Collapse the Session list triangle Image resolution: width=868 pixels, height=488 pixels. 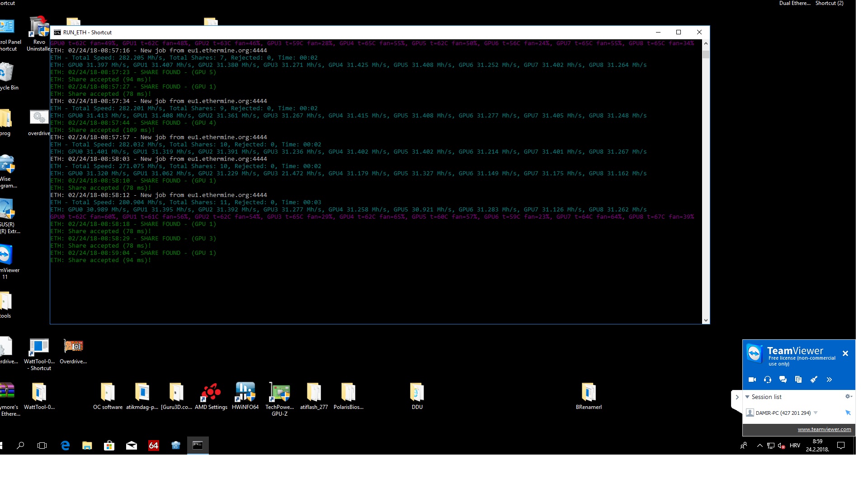click(747, 397)
